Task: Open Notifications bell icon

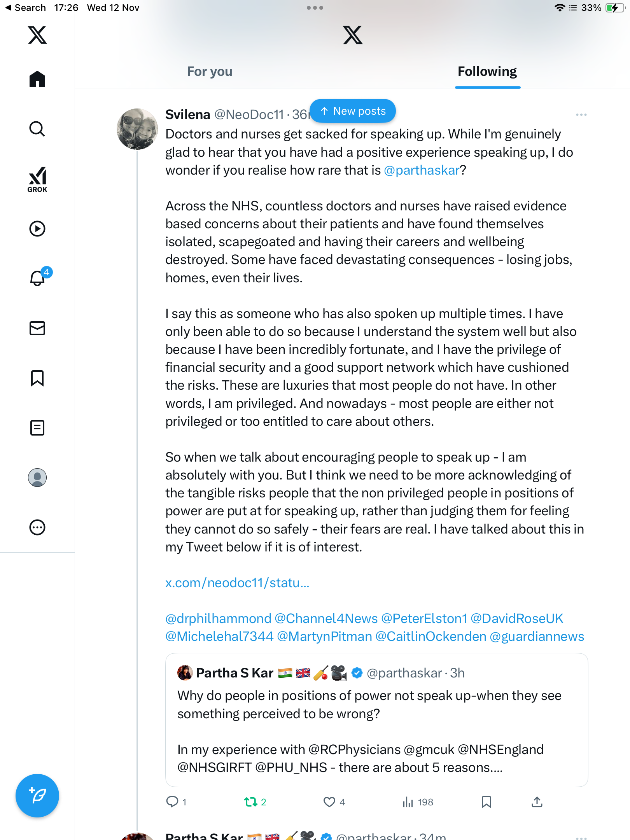Action: tap(37, 278)
